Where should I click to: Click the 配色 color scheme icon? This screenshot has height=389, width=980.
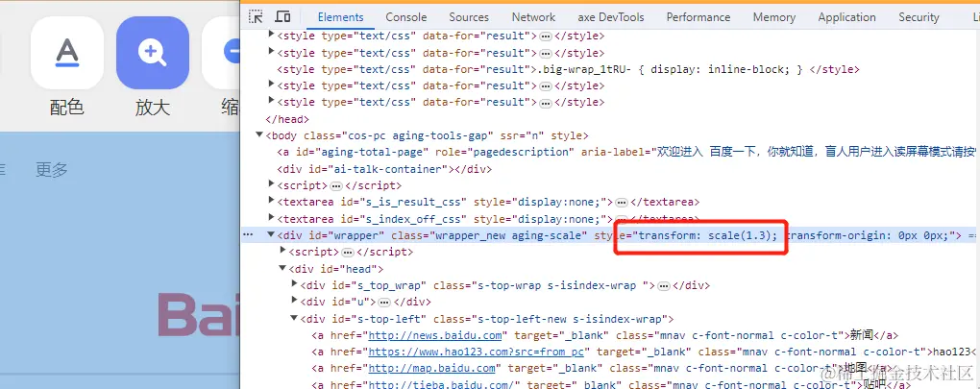pyautogui.click(x=67, y=53)
